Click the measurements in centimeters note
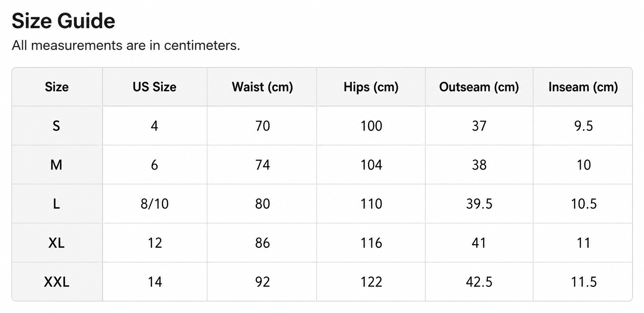 (x=126, y=45)
